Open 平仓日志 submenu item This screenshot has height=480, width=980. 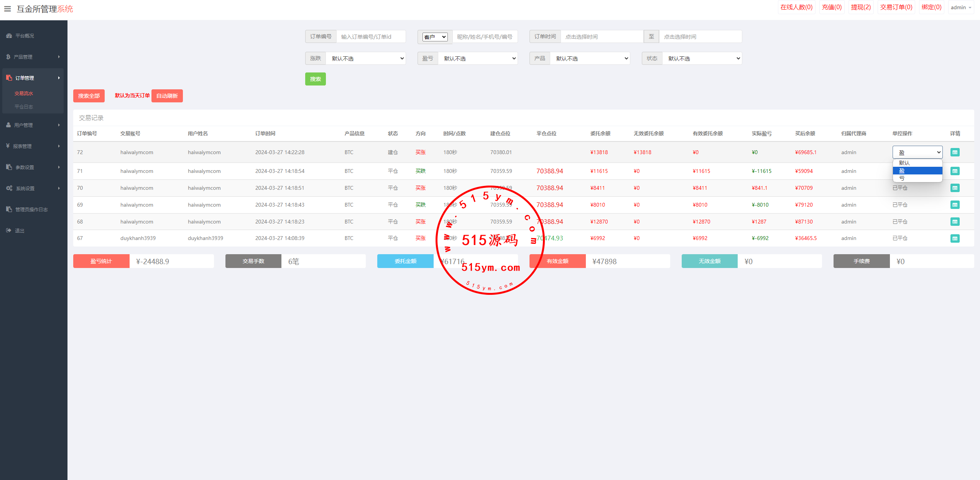(x=24, y=107)
